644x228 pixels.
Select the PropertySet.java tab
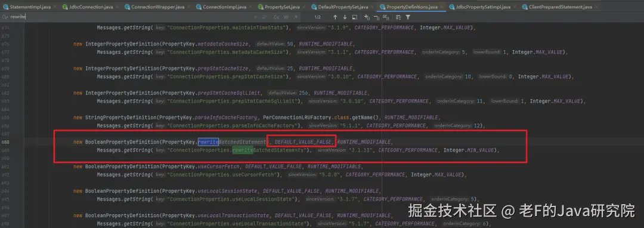[281, 7]
